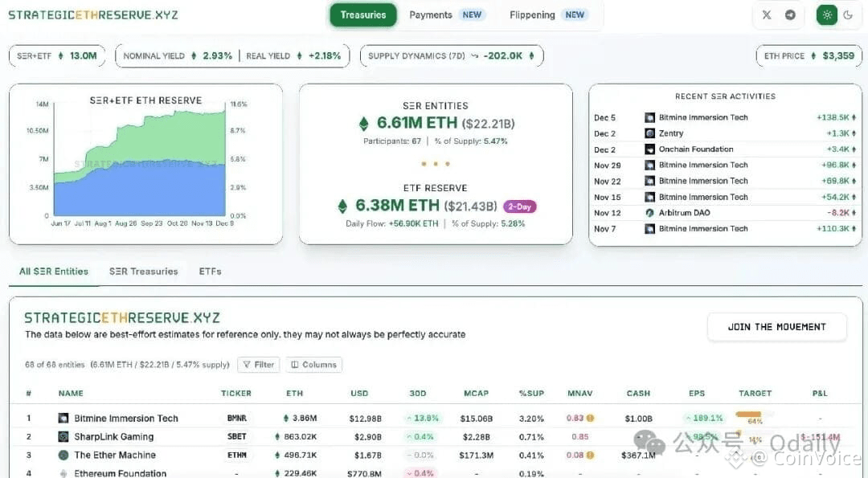Select the SER Treasuries tab
The height and width of the screenshot is (478, 868).
[x=143, y=271]
